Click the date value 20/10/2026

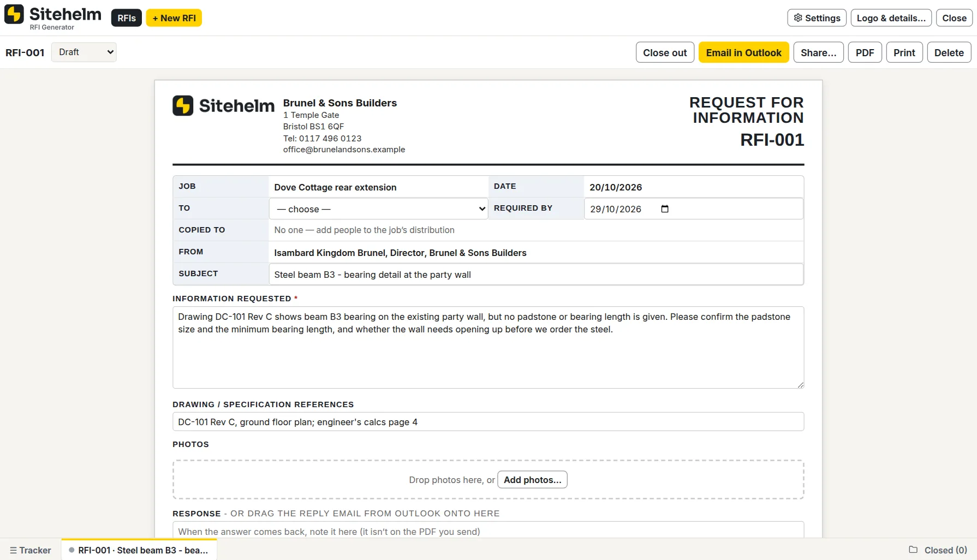pyautogui.click(x=616, y=187)
